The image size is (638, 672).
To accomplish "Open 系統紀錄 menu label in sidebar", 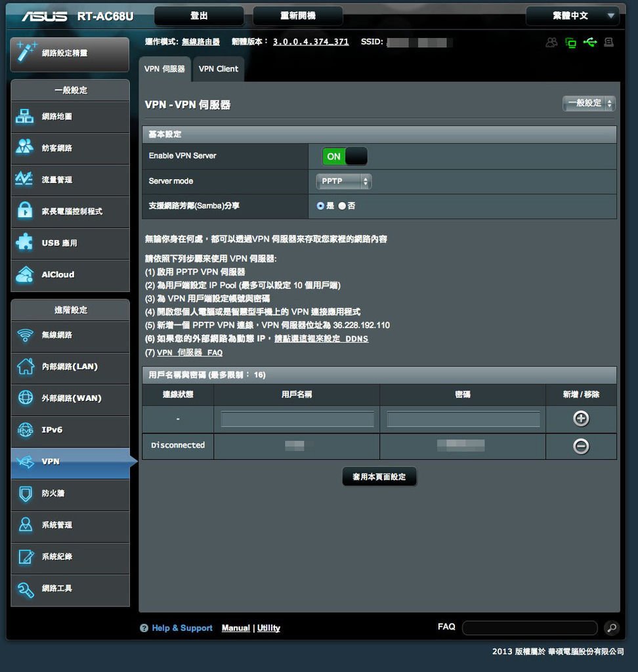I will [57, 556].
